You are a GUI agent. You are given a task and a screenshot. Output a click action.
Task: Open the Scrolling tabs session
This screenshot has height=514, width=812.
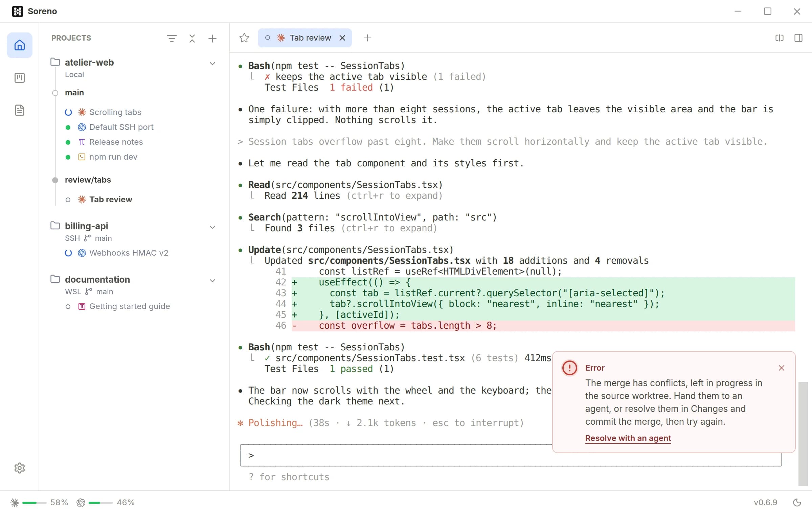point(115,112)
